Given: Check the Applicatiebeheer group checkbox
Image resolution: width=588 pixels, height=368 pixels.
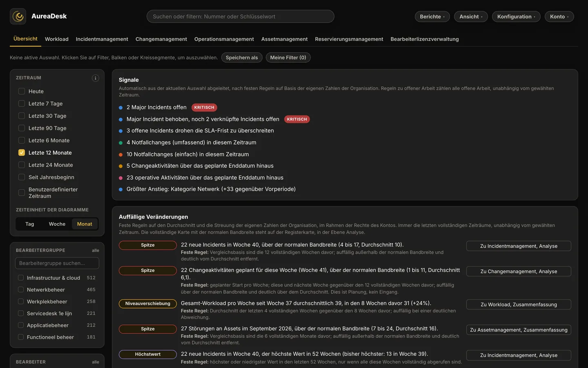Looking at the screenshot, I should [x=21, y=325].
